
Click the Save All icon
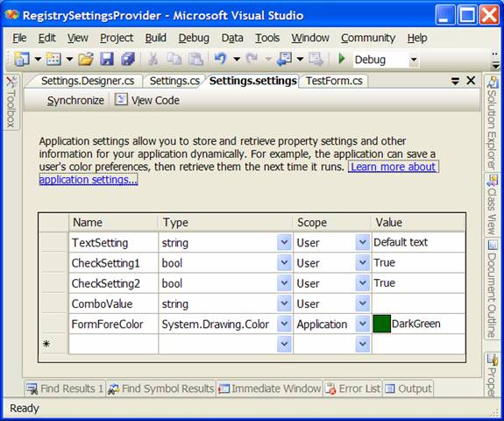coord(128,59)
